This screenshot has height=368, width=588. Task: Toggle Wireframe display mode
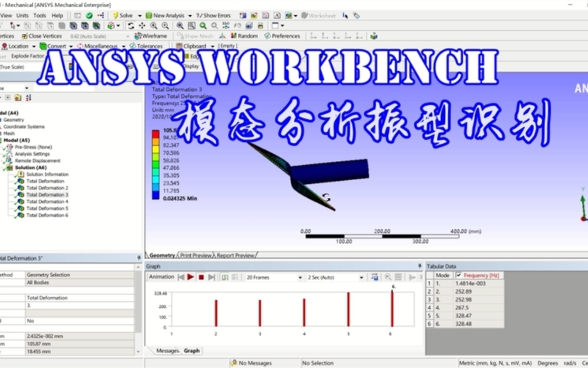(x=151, y=36)
